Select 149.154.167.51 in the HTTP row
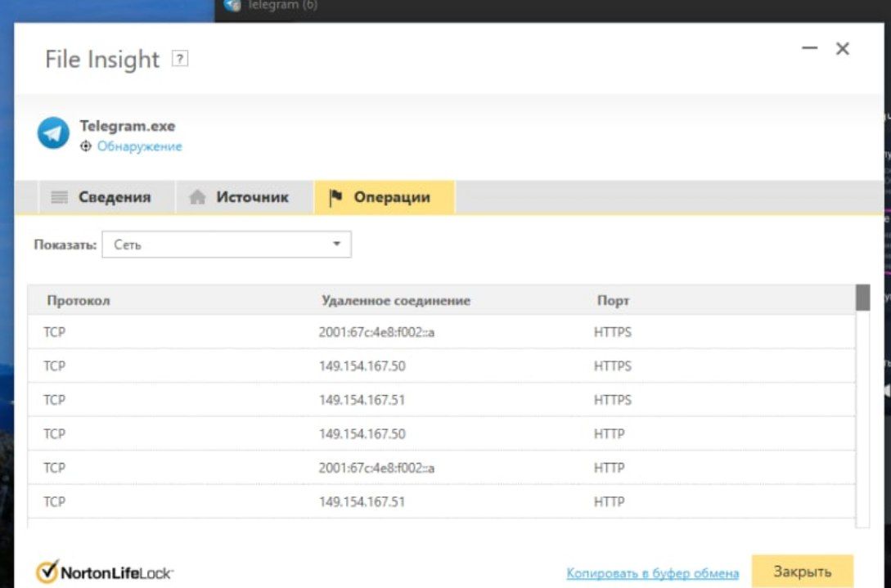 [x=362, y=502]
